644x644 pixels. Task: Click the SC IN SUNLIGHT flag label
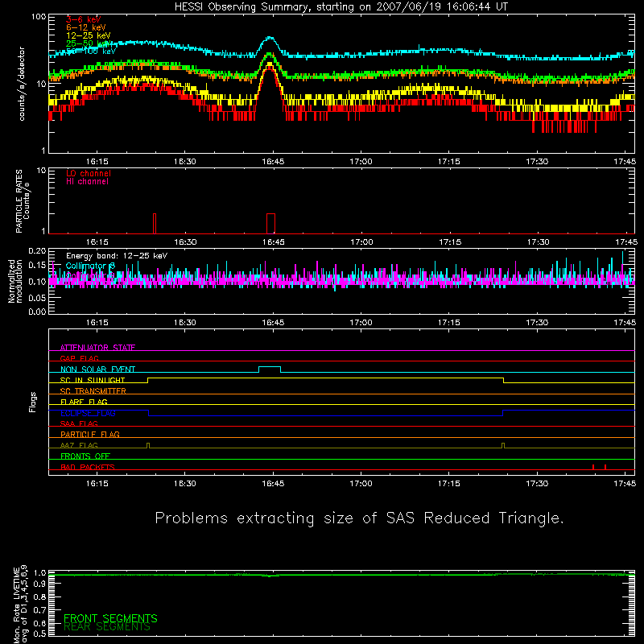point(93,380)
